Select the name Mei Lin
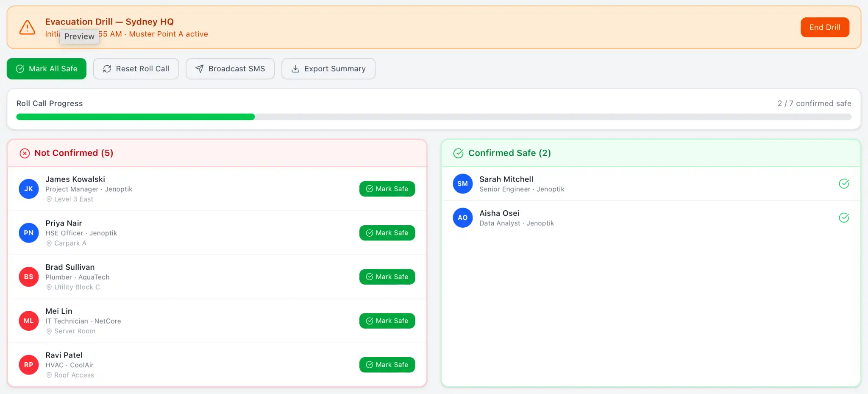 click(x=59, y=311)
